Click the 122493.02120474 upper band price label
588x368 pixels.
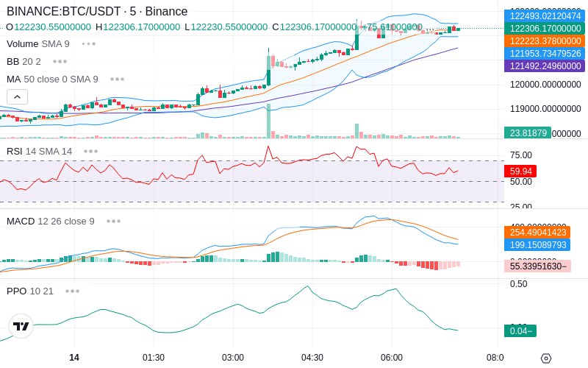(545, 15)
